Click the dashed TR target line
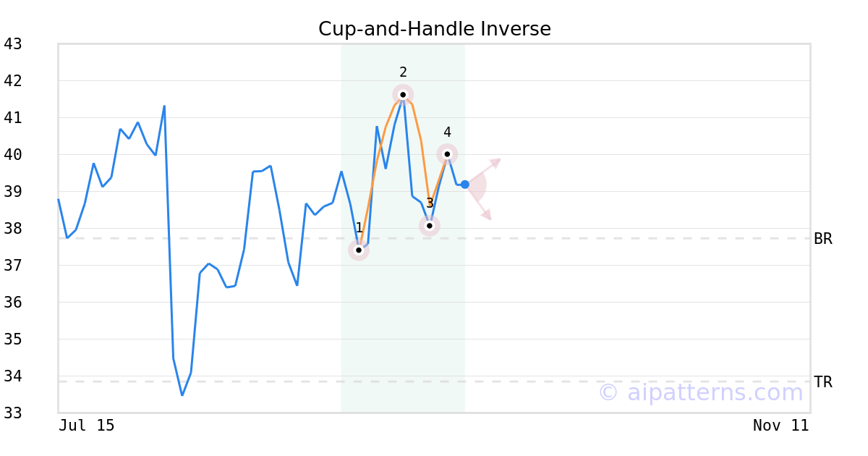Viewport: 868px width, 456px height. coord(434,381)
